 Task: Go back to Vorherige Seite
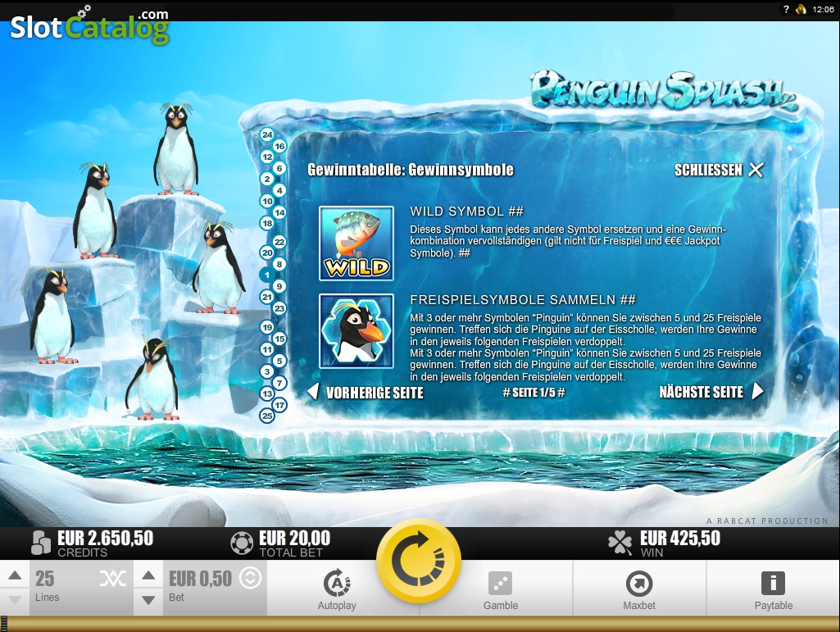(366, 393)
